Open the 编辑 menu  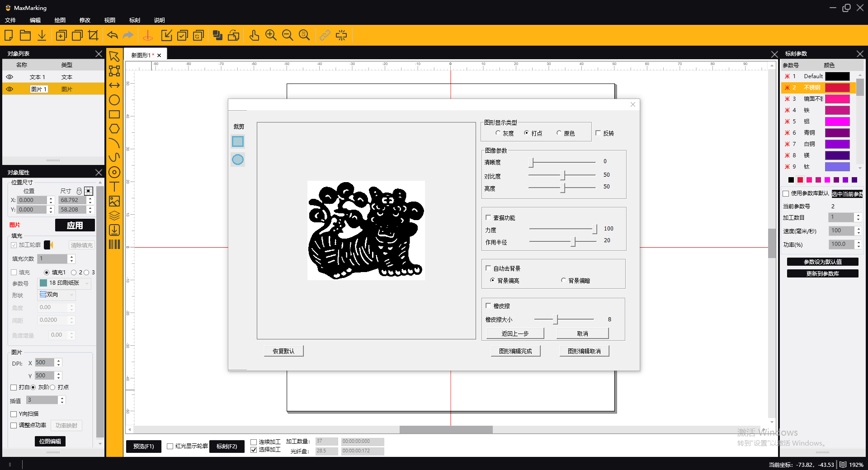coord(35,20)
